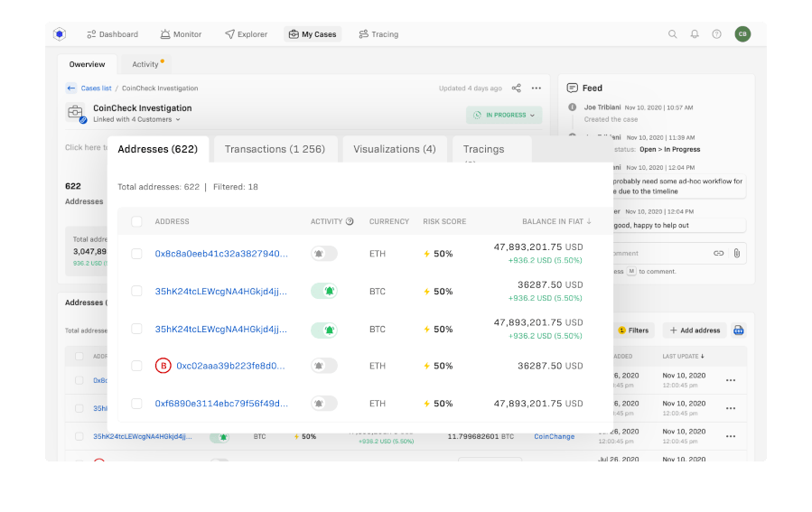Open the Filters button
This screenshot has height=512, width=812.
(x=633, y=330)
